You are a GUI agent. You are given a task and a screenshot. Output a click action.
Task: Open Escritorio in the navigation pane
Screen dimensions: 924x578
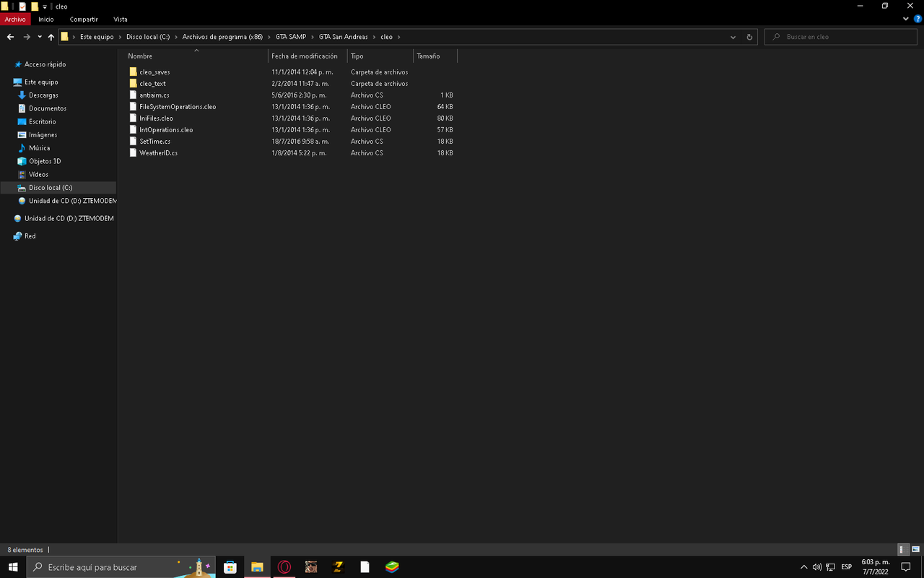[x=42, y=122]
